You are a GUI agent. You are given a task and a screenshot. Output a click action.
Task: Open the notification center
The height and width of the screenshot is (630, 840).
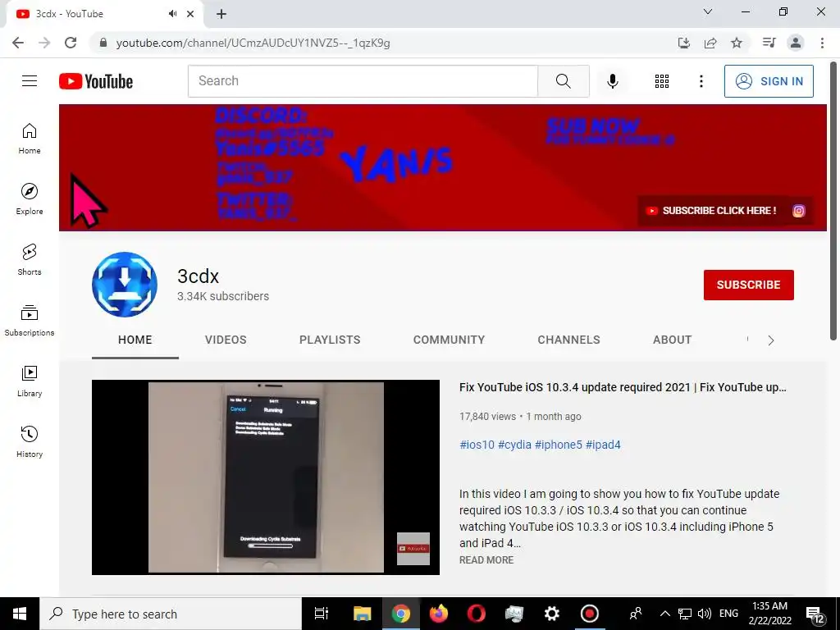[x=815, y=615]
